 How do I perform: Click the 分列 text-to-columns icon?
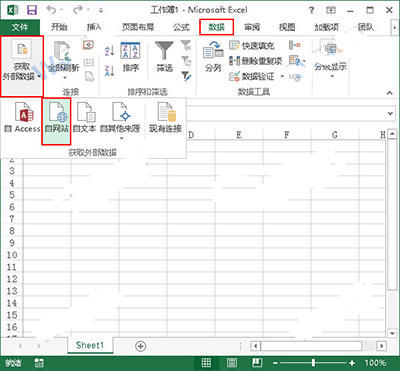(x=213, y=57)
